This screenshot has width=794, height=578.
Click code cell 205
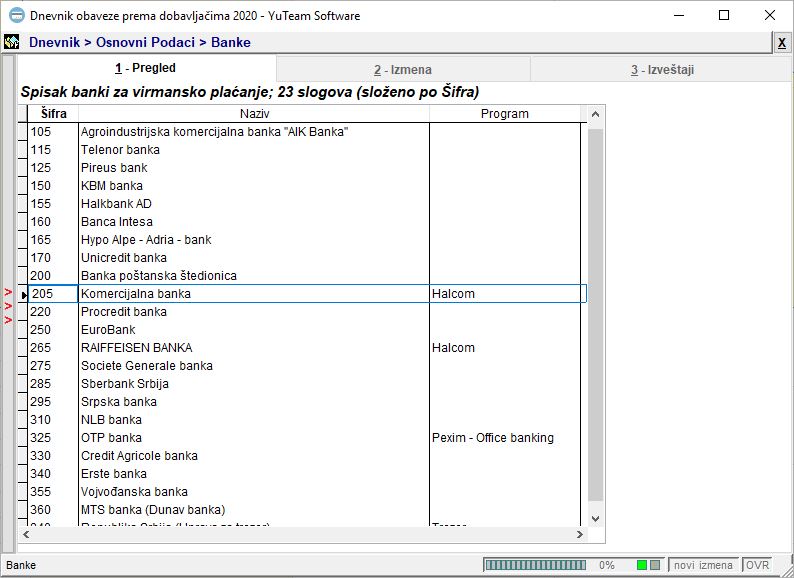click(53, 294)
